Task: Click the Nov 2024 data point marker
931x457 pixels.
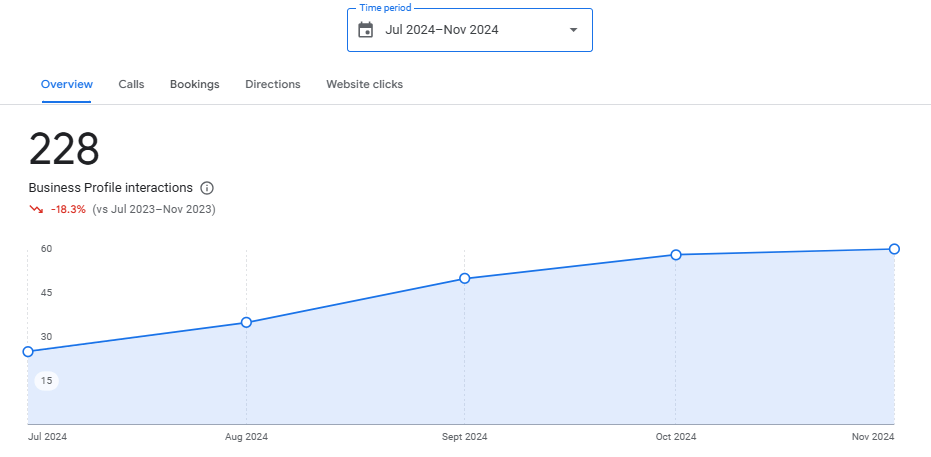Action: (x=894, y=249)
